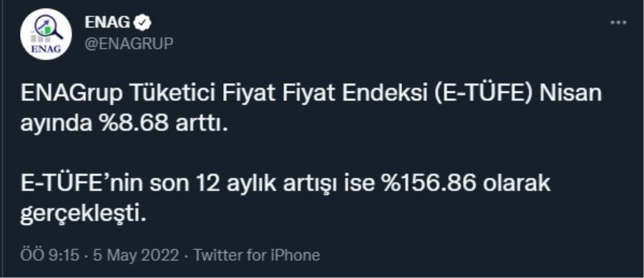Viewport: 644px width, 278px height.
Task: Open the @ENAGRUP handle link
Action: pyautogui.click(x=129, y=43)
